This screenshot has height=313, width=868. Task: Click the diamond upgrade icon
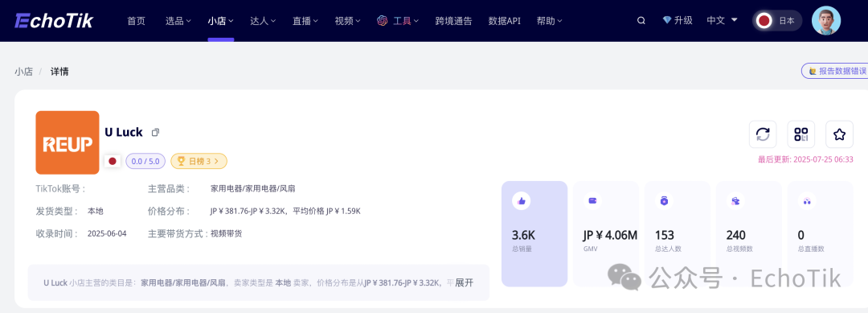tap(667, 20)
